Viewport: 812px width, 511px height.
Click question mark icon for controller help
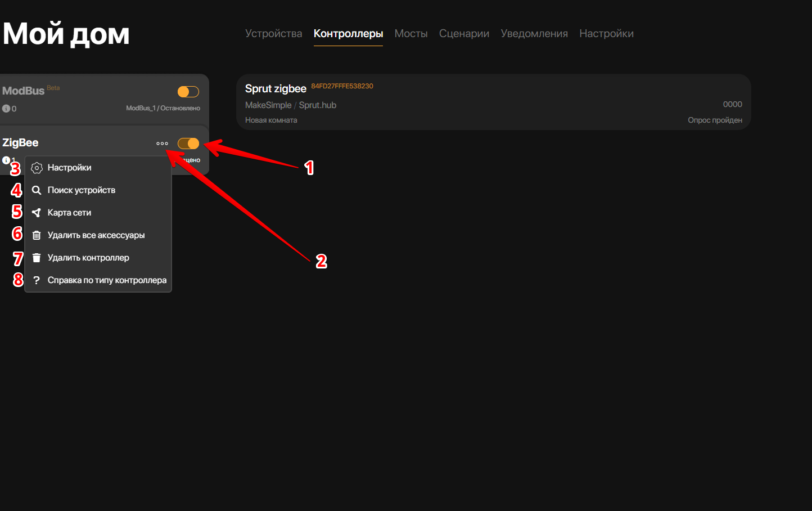(x=37, y=280)
